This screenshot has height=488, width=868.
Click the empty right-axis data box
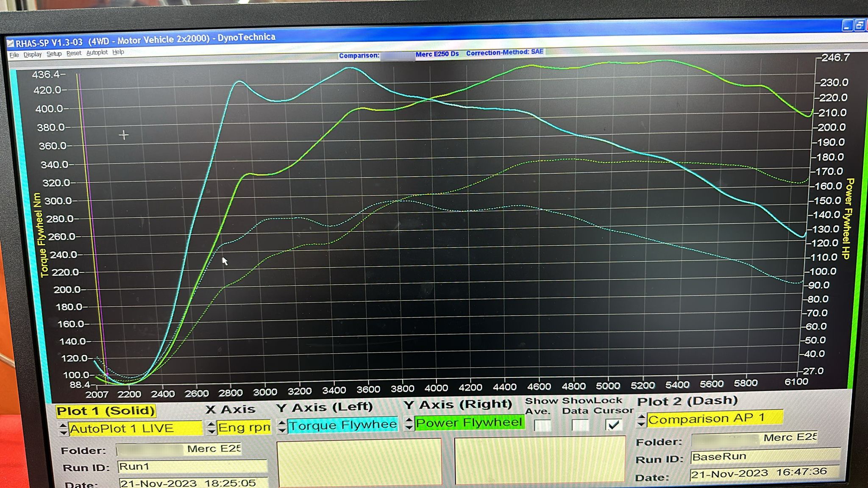point(540,460)
